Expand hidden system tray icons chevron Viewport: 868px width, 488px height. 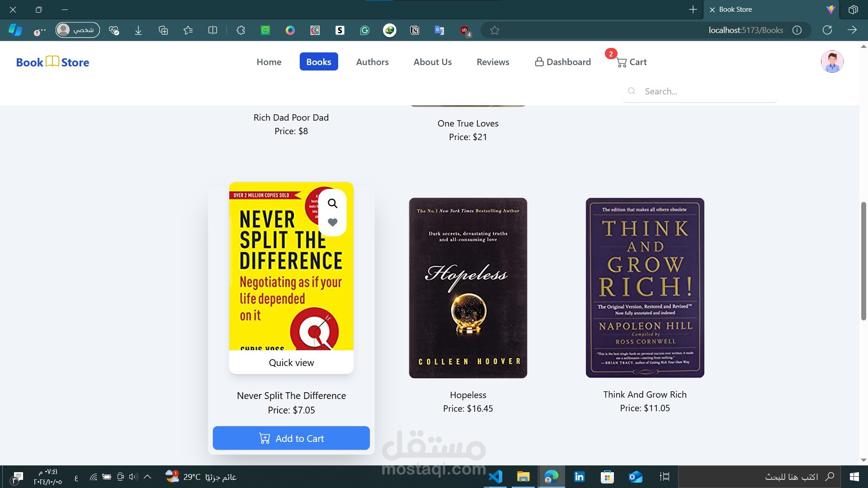147,477
